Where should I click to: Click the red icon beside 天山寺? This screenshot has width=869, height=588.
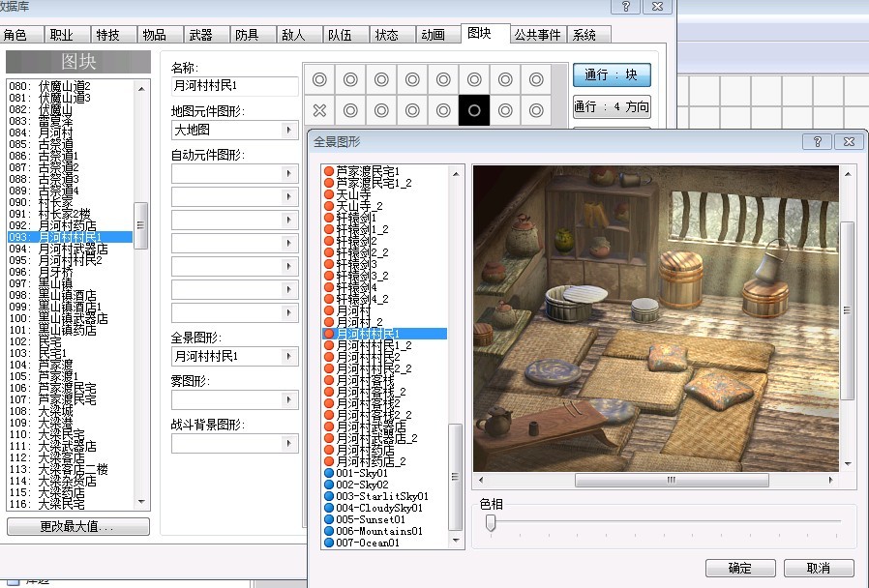(329, 194)
